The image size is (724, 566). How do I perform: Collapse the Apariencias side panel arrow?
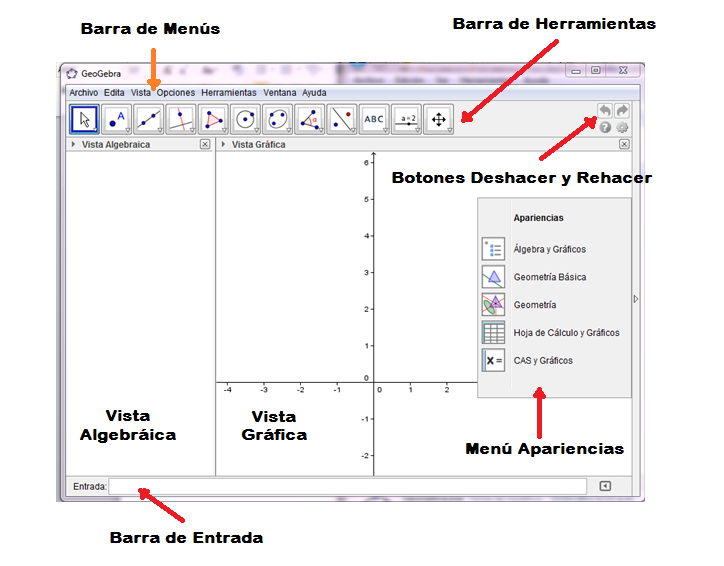pos(636,299)
